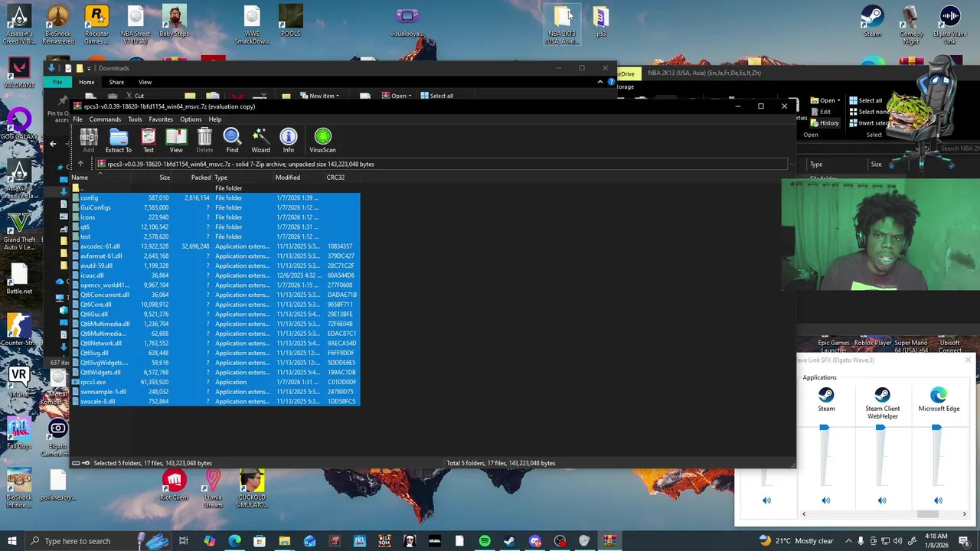Open the Steam desktop shortcut
The width and height of the screenshot is (980, 551).
(x=872, y=21)
